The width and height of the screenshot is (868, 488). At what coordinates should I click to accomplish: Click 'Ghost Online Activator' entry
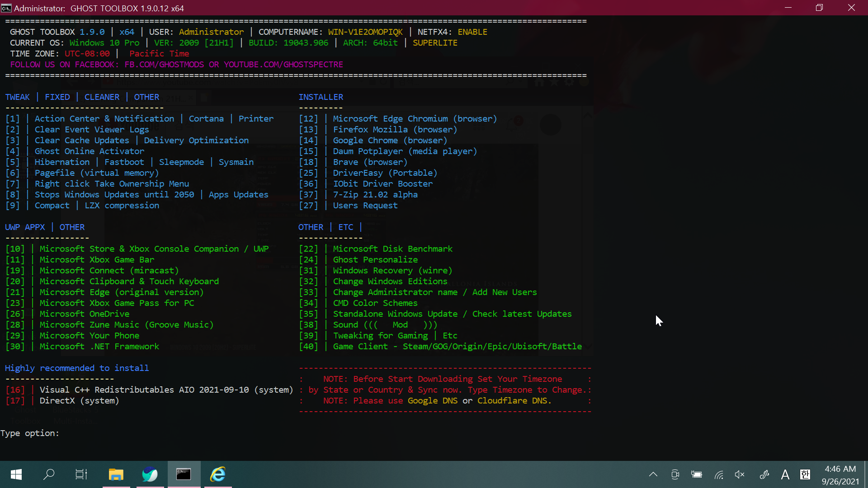coord(90,151)
